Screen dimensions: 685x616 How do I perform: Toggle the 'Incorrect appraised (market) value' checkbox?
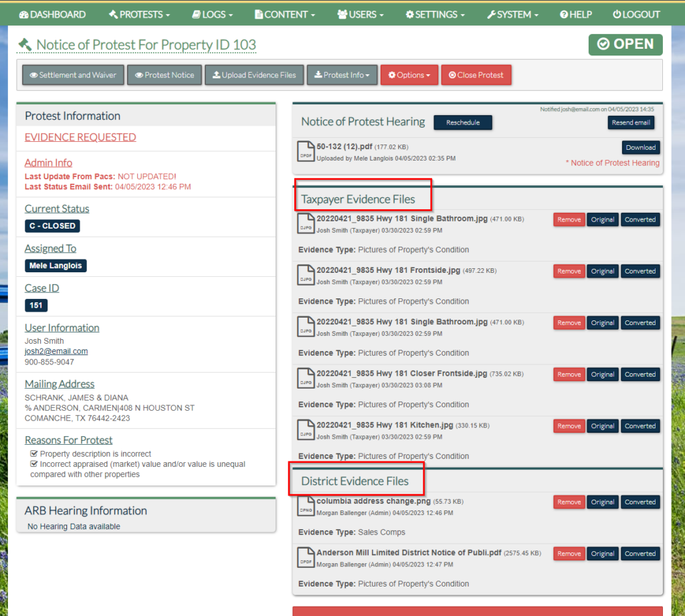pyautogui.click(x=35, y=464)
